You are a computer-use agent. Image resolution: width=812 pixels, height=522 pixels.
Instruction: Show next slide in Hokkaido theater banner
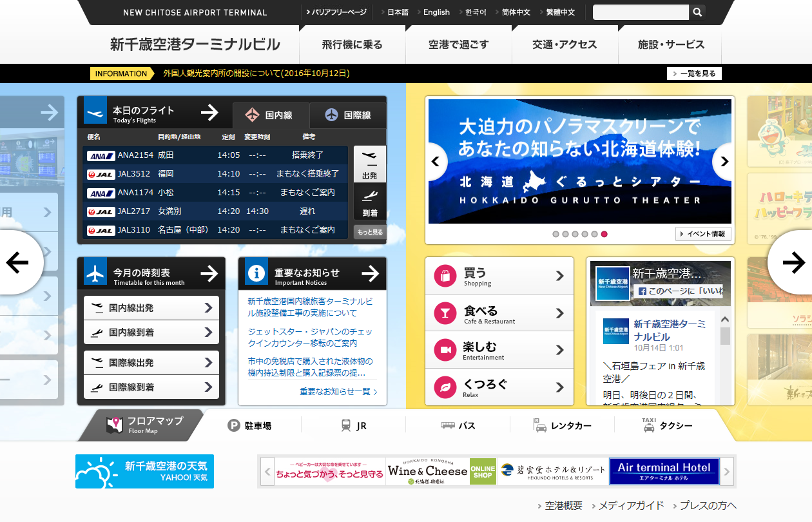click(724, 162)
